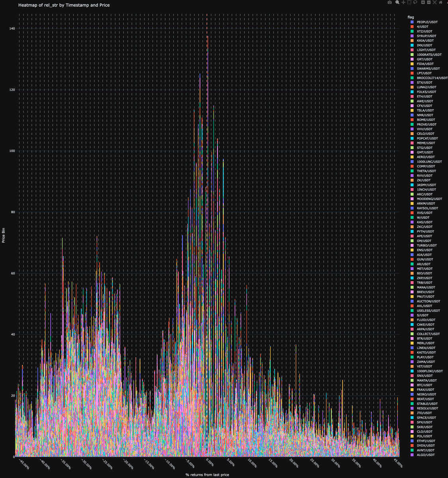Toggle BROCCOLI714/USDT trace visibility
The image size is (448, 478).
429,78
